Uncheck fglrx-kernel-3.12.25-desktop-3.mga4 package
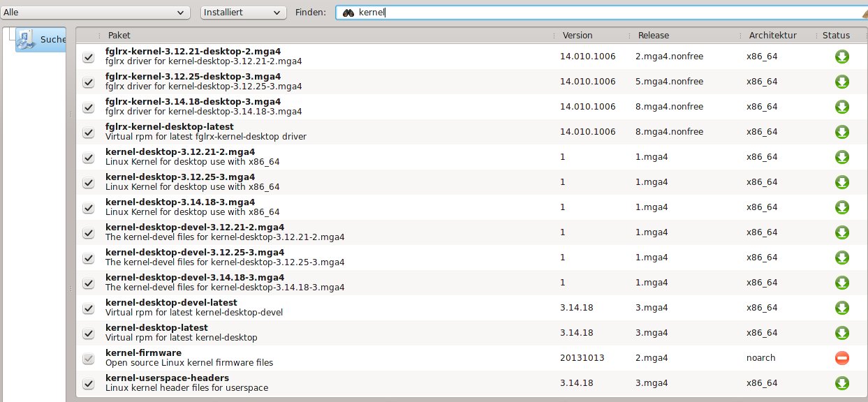 88,82
